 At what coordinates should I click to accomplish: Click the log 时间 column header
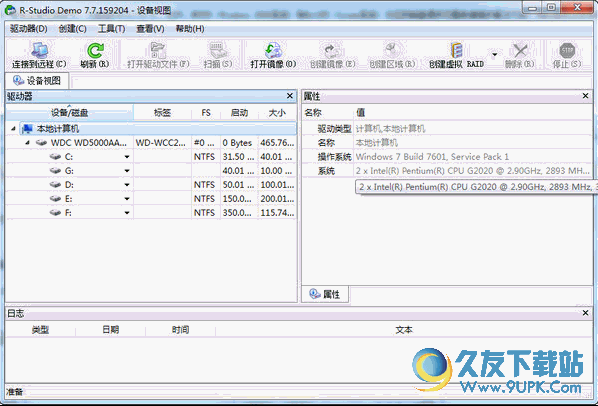pyautogui.click(x=180, y=330)
